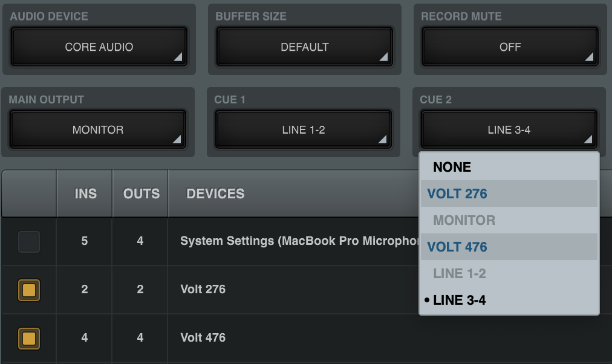Click the disclosure triangle on the Cue 1 selector
Viewport: 612px width, 364px height.
[x=383, y=140]
